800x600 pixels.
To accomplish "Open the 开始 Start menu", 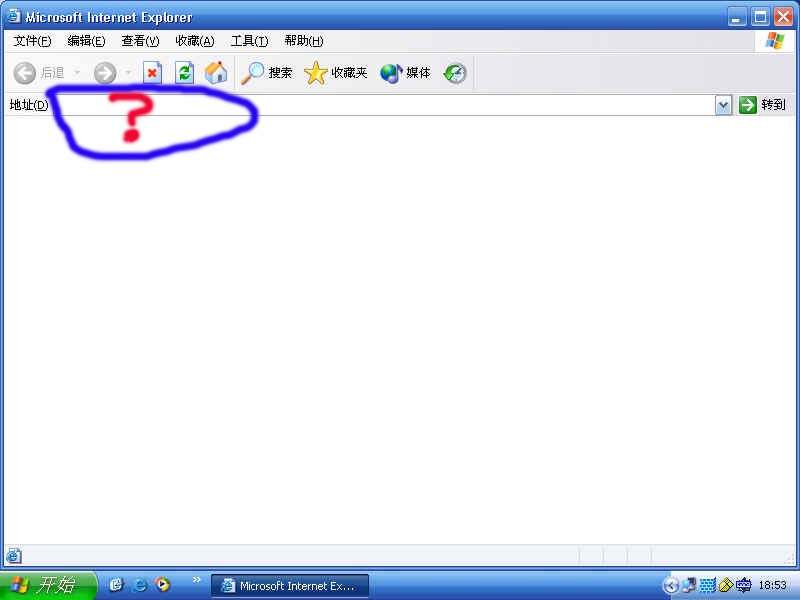I will pyautogui.click(x=48, y=585).
